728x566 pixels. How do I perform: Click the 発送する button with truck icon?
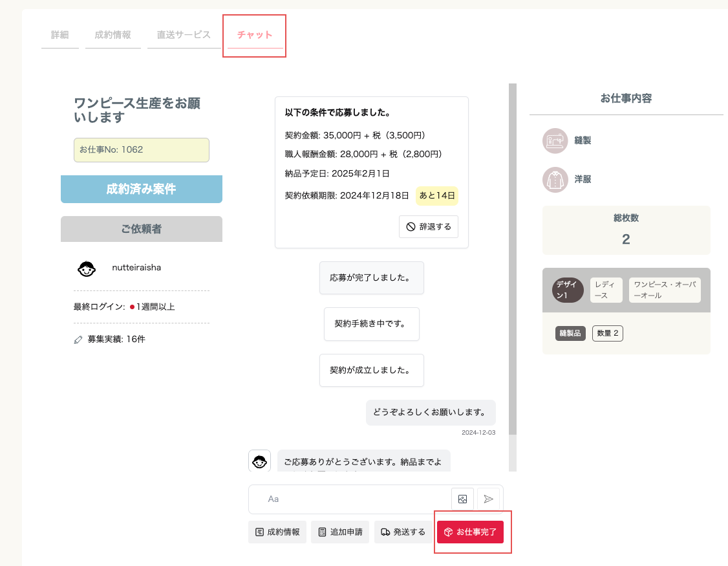tap(403, 532)
